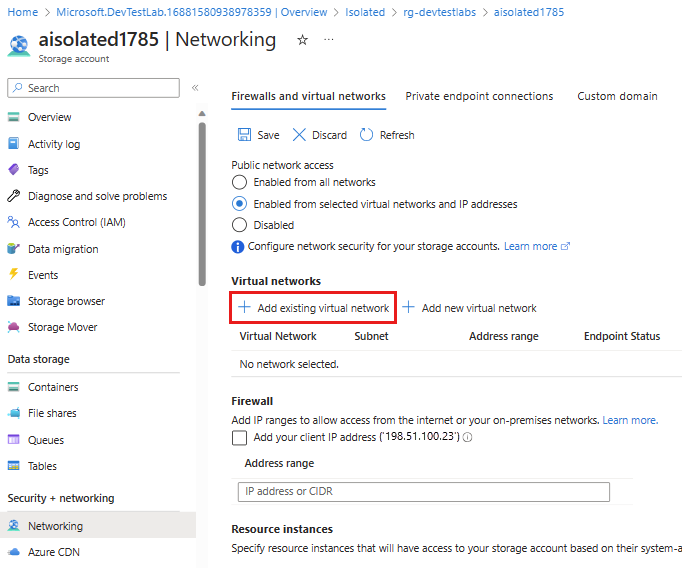
Task: Click the Networking icon in sidebar
Action: (13, 525)
